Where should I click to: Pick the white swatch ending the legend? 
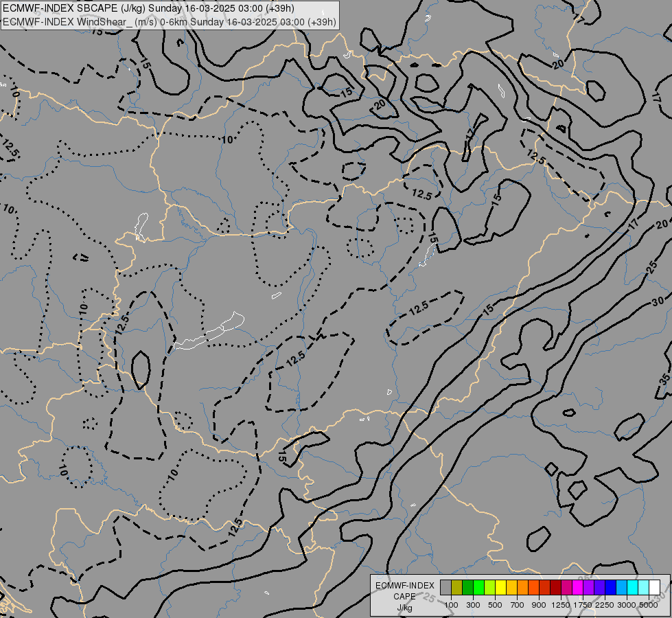(x=655, y=588)
